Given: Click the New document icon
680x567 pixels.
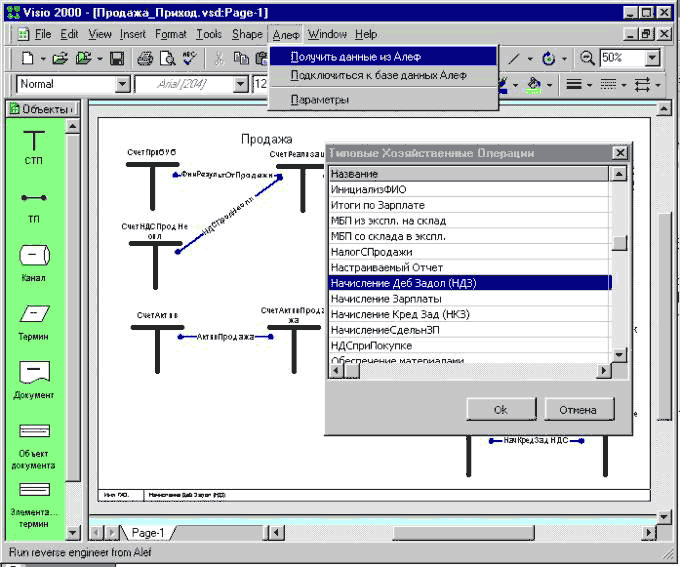Looking at the screenshot, I should point(27,58).
